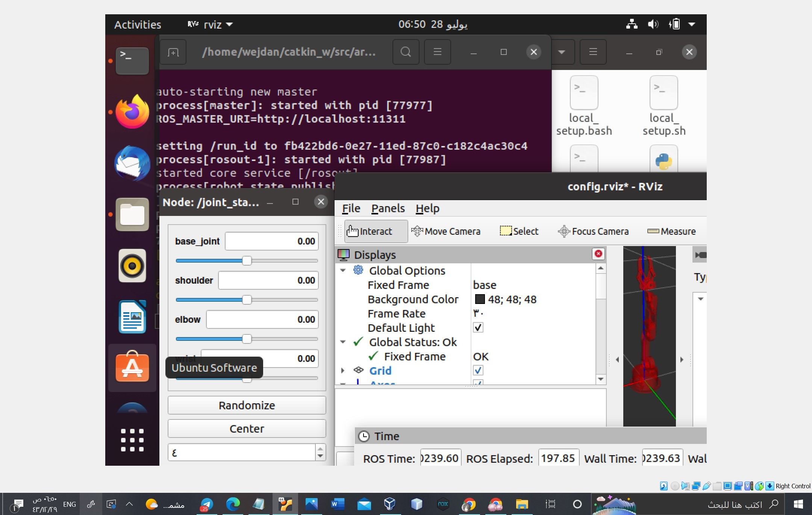Collapse the Global Status tree node
Screen dimensions: 812x515
343,342
